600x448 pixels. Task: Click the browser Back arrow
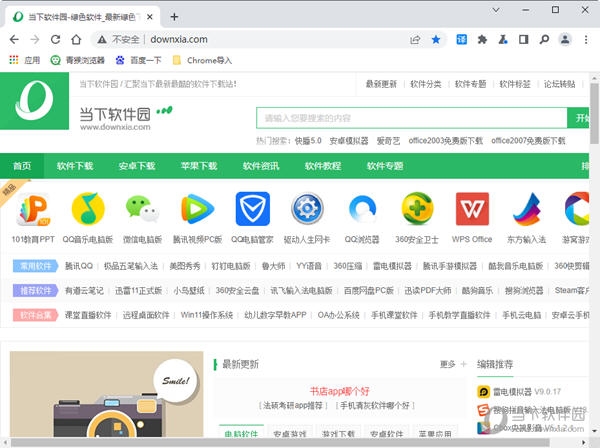[x=14, y=39]
